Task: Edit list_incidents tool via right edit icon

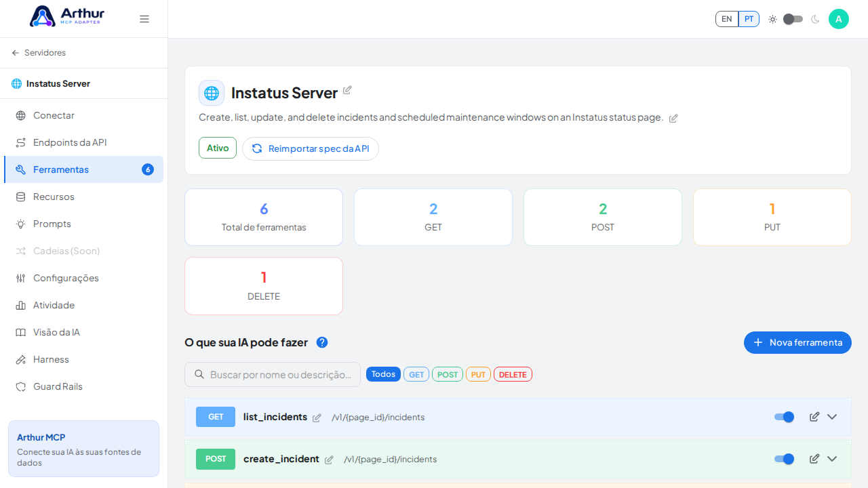Action: (x=814, y=417)
